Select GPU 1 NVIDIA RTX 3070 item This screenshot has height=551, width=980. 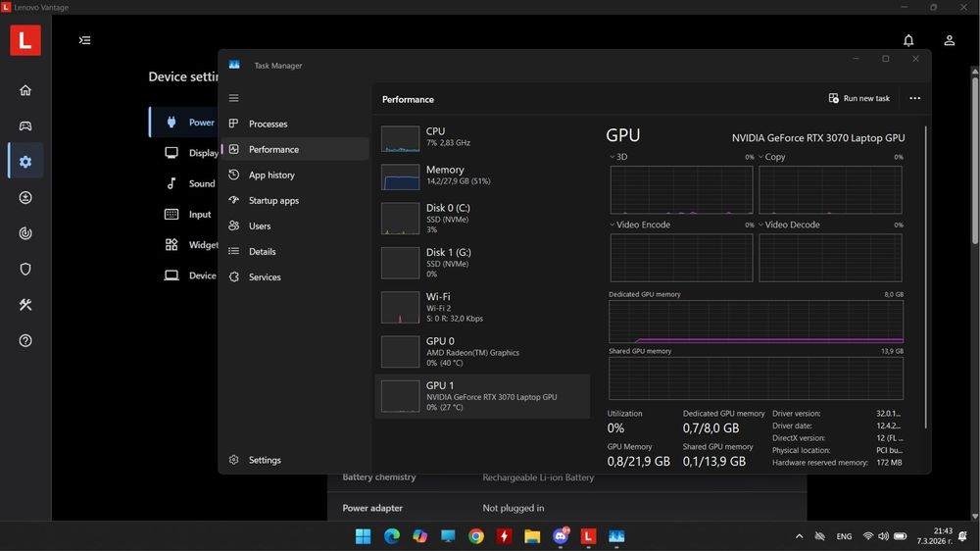482,396
